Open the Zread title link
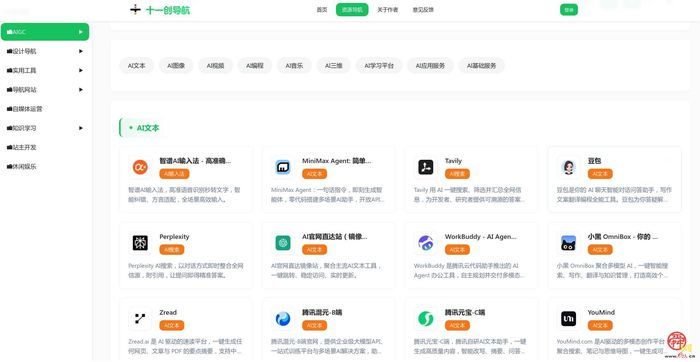Image resolution: width=700 pixels, height=362 pixels. click(x=168, y=312)
